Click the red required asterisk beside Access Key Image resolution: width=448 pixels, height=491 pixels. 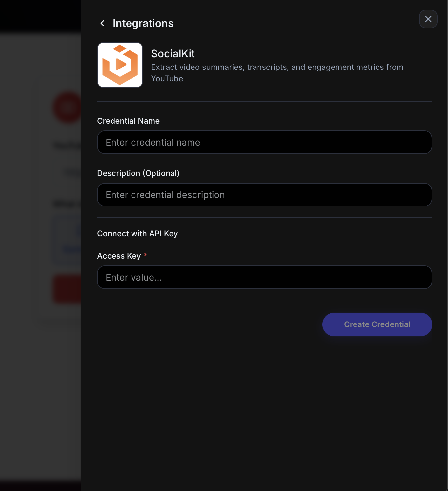click(146, 255)
